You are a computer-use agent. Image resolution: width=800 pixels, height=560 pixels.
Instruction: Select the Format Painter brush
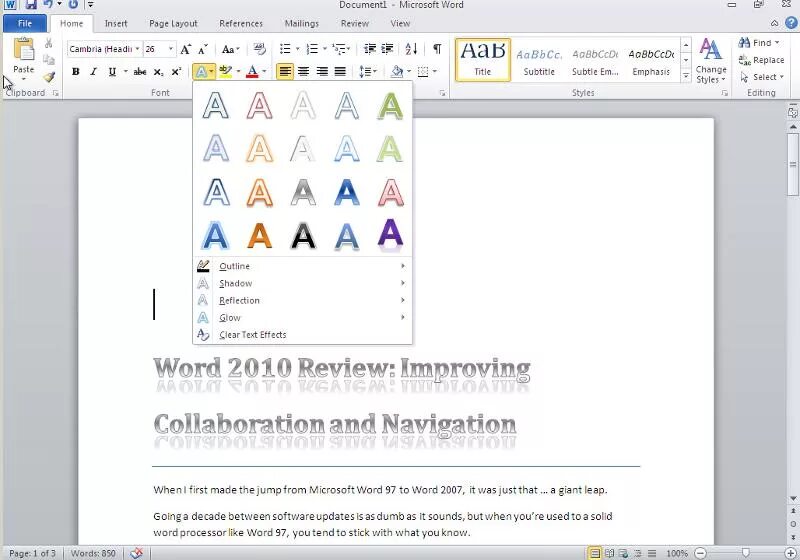point(48,77)
